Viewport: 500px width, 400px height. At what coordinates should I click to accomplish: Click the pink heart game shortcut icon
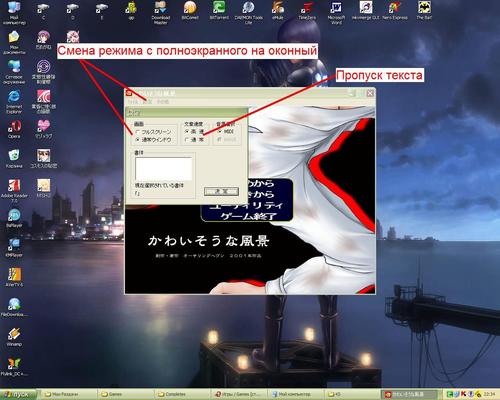[x=43, y=129]
